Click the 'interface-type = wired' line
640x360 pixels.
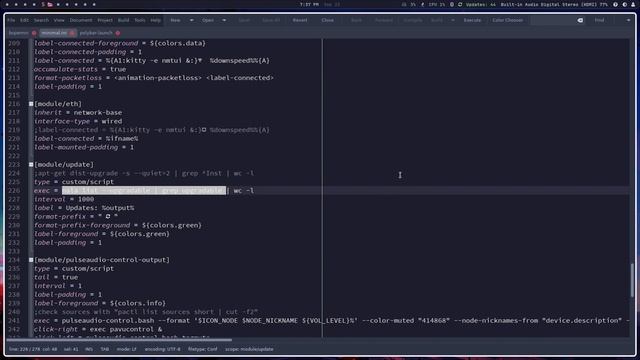(78, 121)
